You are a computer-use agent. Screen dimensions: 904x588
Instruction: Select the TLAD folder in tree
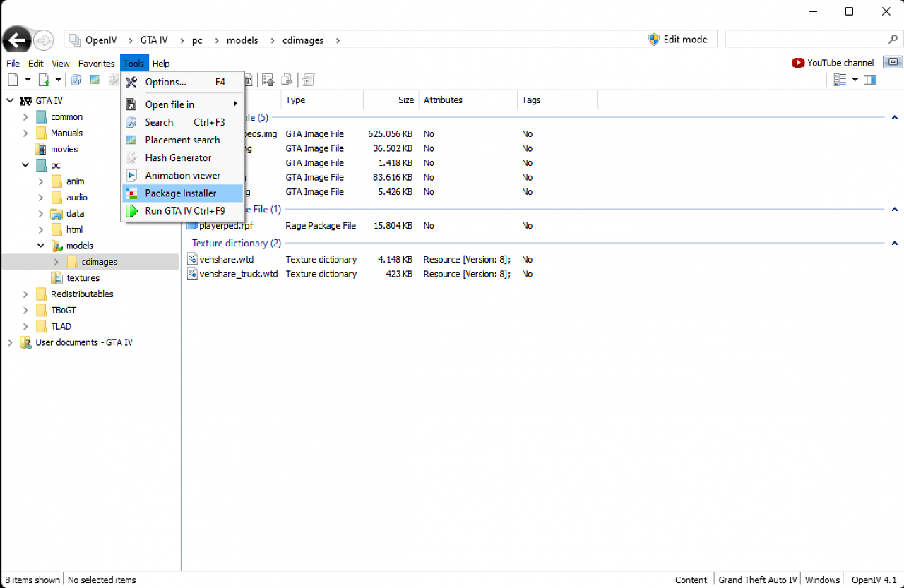point(61,327)
